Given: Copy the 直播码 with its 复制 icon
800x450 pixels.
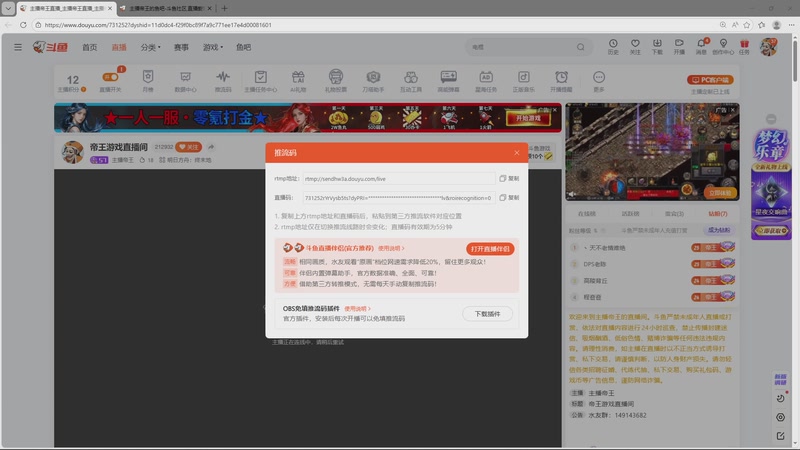Looking at the screenshot, I should pos(509,197).
